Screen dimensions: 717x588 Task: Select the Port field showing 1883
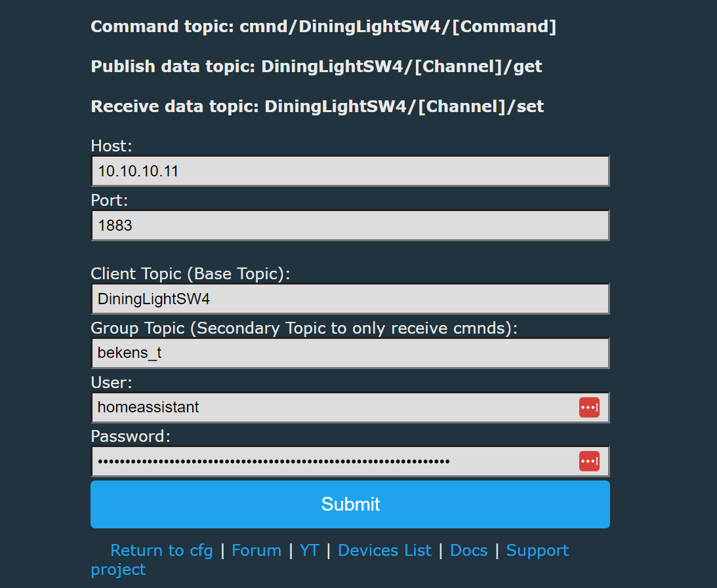(x=350, y=225)
